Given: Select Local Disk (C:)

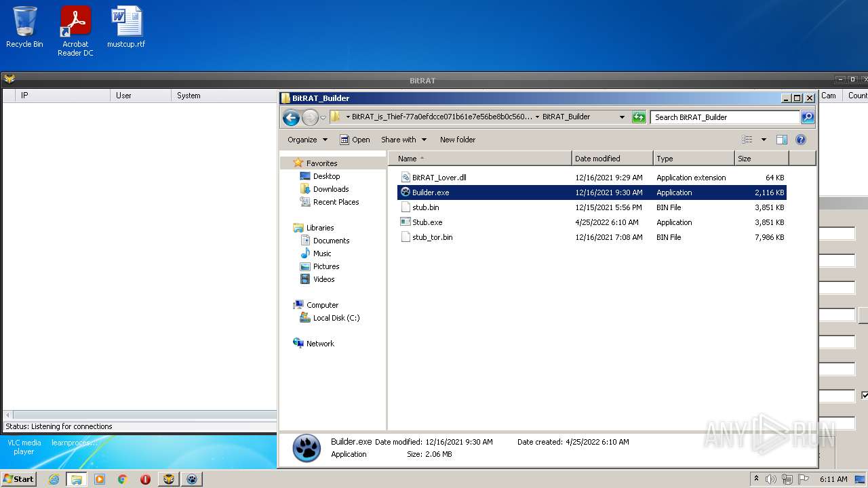Looking at the screenshot, I should pos(336,318).
